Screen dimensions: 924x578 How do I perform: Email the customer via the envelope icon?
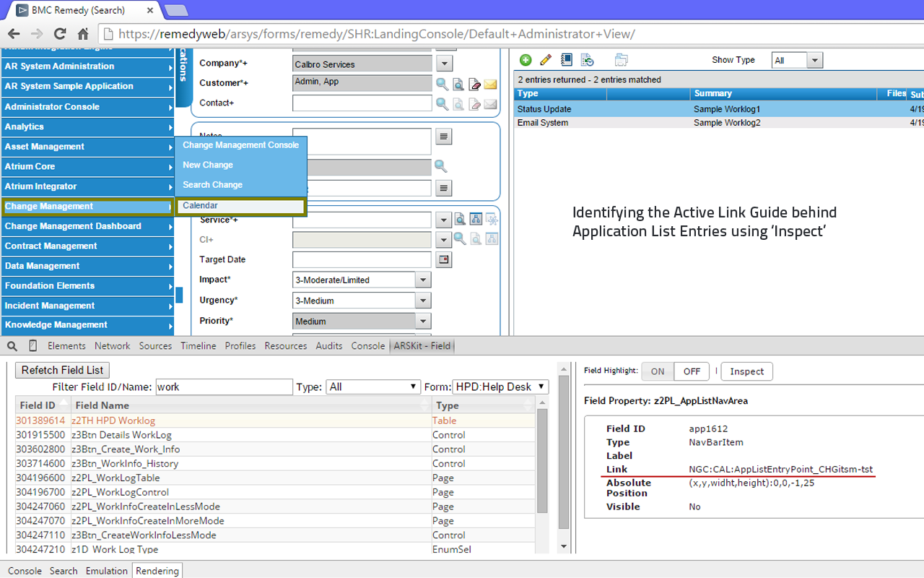coord(490,85)
